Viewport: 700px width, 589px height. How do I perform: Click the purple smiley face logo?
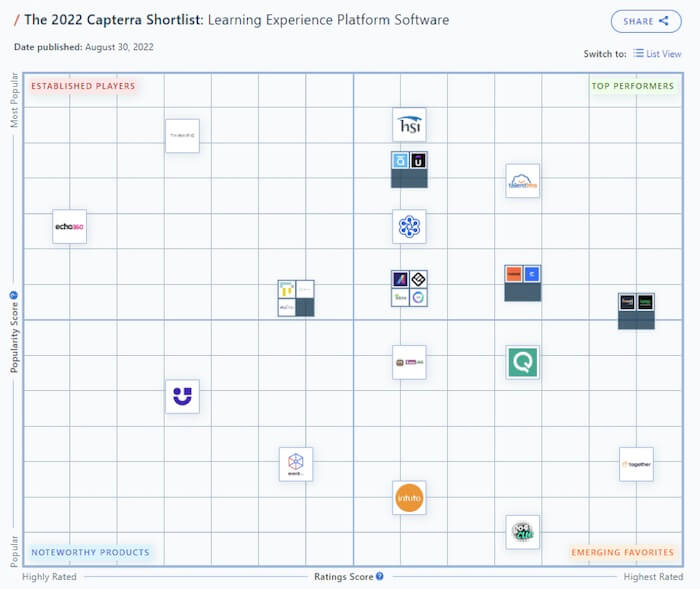183,396
